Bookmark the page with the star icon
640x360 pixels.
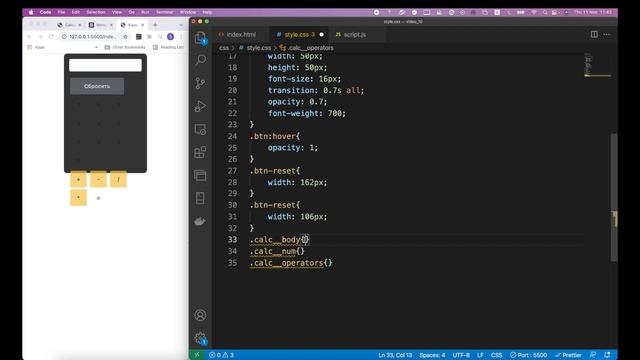(125, 37)
